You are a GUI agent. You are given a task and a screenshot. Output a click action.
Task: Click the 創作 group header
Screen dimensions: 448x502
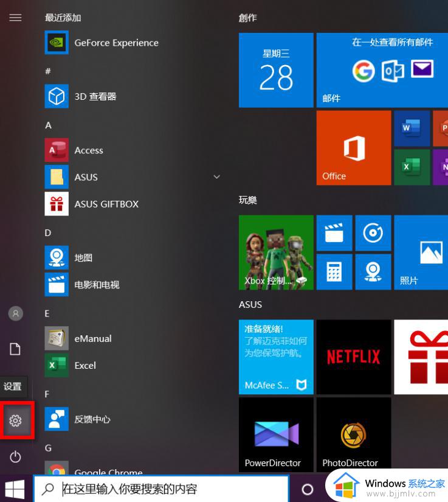pos(247,18)
